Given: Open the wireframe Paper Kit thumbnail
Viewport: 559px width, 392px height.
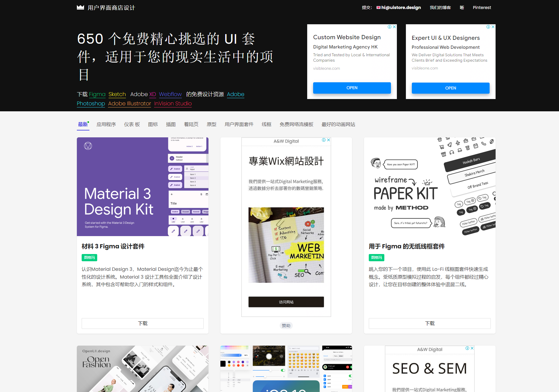Looking at the screenshot, I should [x=430, y=187].
